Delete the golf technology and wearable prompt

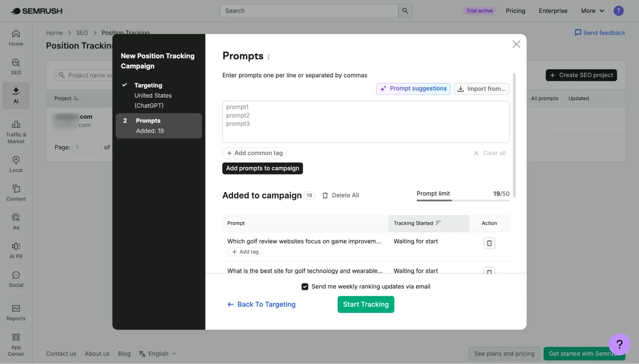coord(489,271)
